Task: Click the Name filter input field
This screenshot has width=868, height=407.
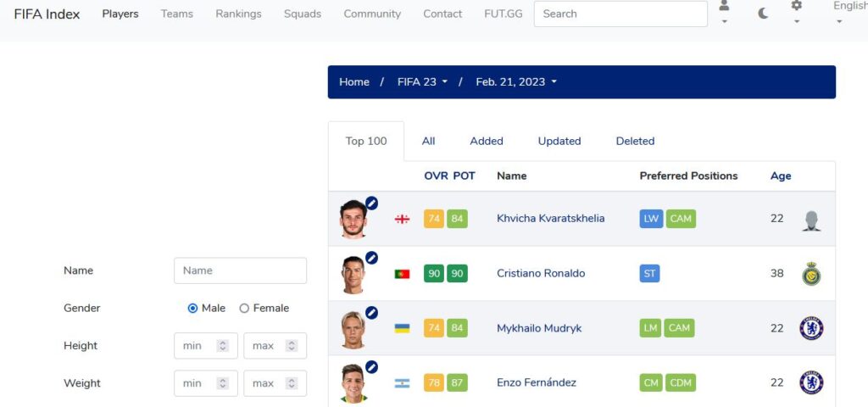Action: click(240, 270)
